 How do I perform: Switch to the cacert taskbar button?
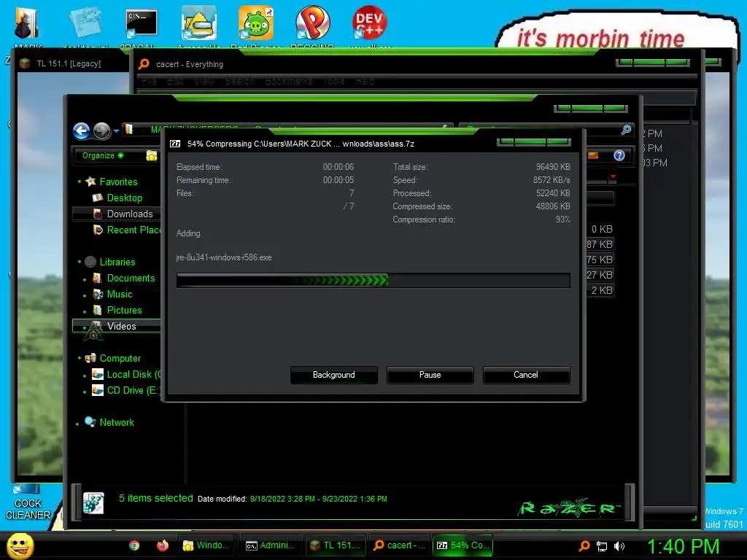click(x=399, y=545)
